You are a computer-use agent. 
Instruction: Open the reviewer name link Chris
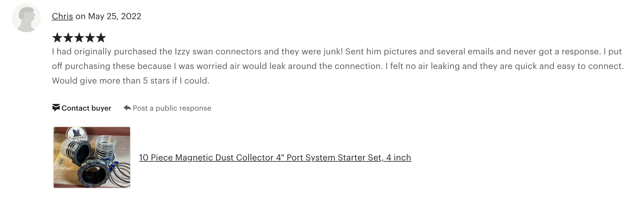click(62, 16)
